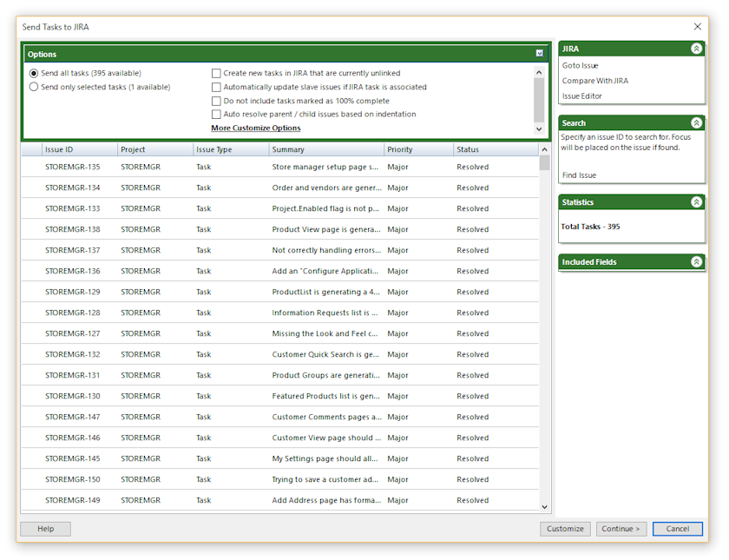Image resolution: width=729 pixels, height=560 pixels.
Task: Sort by Summary column header
Action: [x=326, y=149]
